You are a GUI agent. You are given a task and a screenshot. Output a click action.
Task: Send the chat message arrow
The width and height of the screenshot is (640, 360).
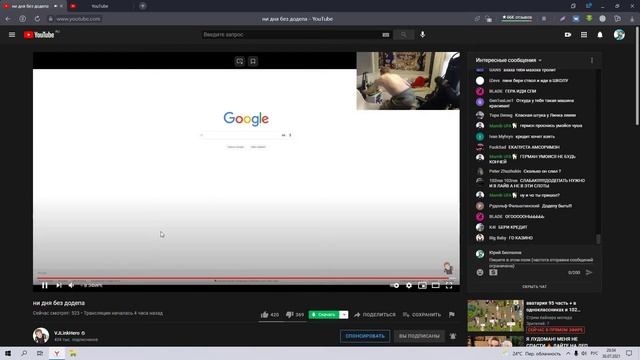pyautogui.click(x=589, y=272)
